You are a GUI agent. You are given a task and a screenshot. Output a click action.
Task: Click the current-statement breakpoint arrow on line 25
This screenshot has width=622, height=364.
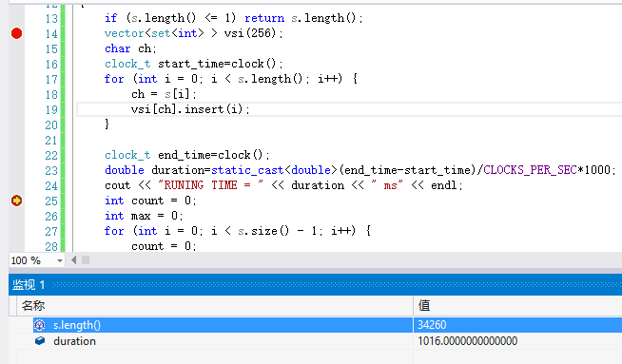pyautogui.click(x=17, y=201)
